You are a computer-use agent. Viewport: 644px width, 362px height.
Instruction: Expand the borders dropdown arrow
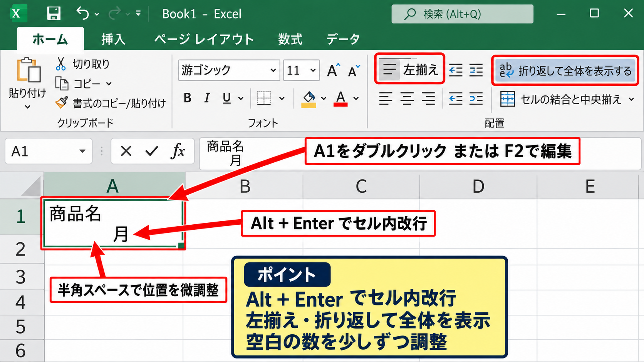(282, 98)
